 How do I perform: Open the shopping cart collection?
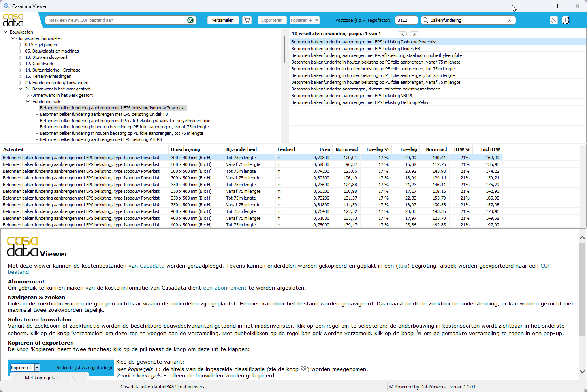247,20
